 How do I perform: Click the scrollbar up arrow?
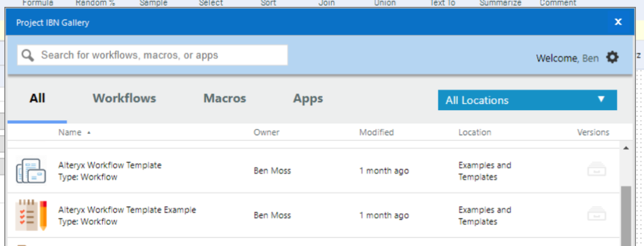pyautogui.click(x=626, y=148)
